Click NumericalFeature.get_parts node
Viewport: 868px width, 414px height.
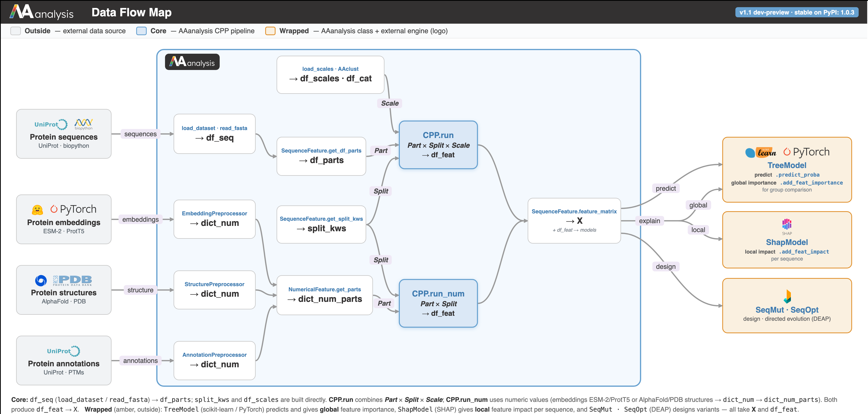tap(324, 295)
